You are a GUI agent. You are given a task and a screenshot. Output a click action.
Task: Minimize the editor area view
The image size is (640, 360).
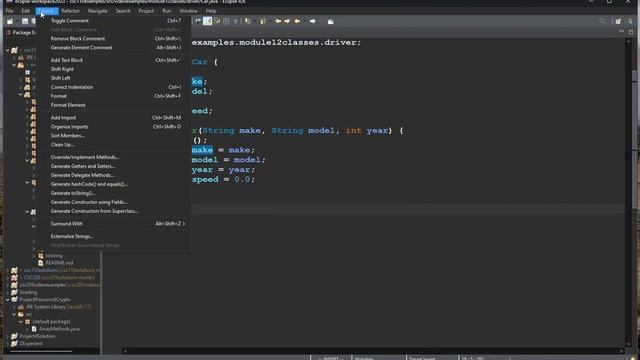coord(622,31)
